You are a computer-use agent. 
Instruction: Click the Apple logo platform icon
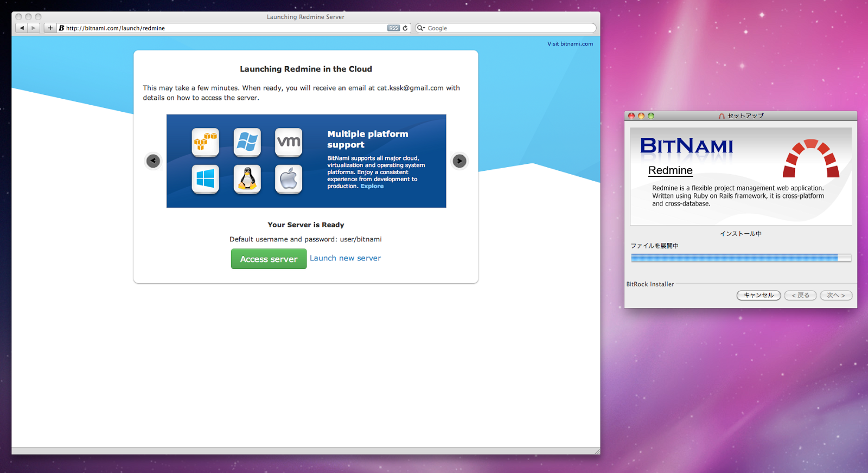point(289,179)
